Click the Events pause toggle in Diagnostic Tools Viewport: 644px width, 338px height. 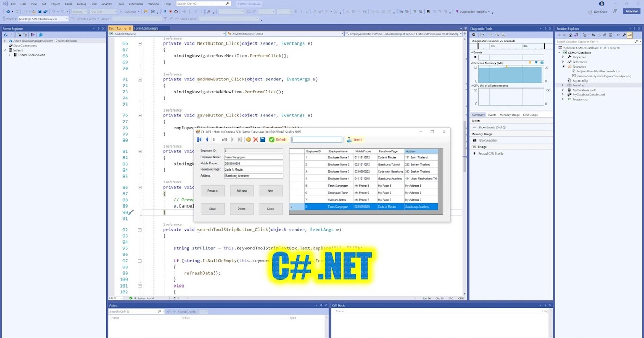475,57
